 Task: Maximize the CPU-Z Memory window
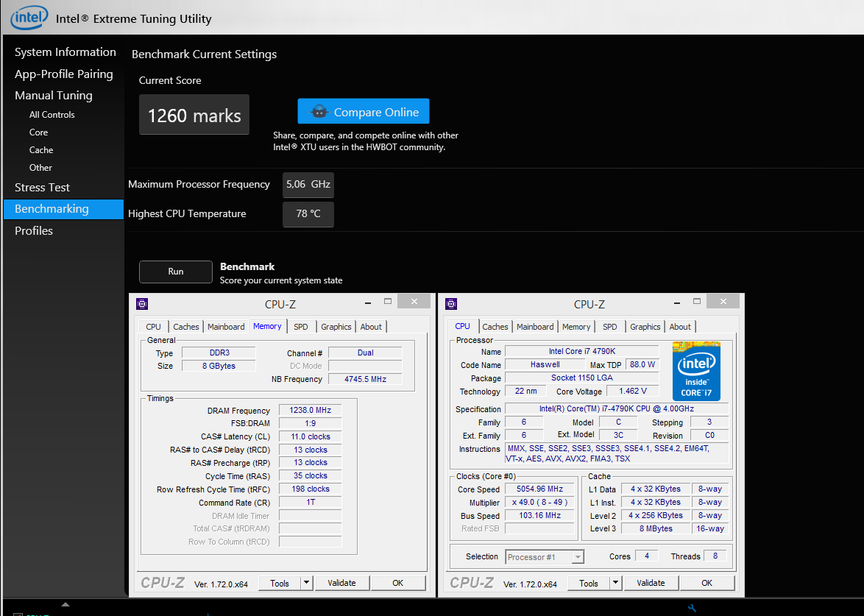point(388,302)
